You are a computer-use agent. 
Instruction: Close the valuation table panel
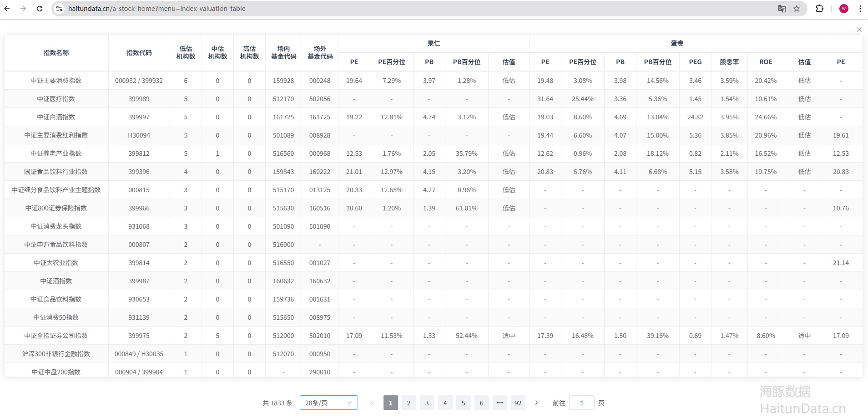point(859,30)
